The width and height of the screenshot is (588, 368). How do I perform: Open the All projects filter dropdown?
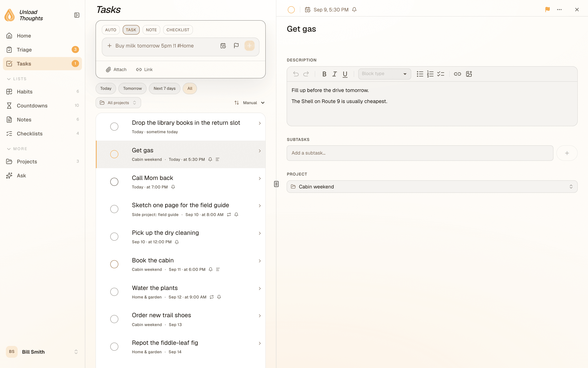click(x=118, y=103)
